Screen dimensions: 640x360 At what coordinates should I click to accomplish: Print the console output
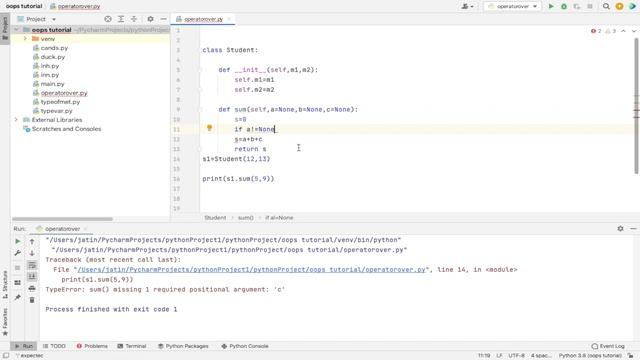point(32,289)
